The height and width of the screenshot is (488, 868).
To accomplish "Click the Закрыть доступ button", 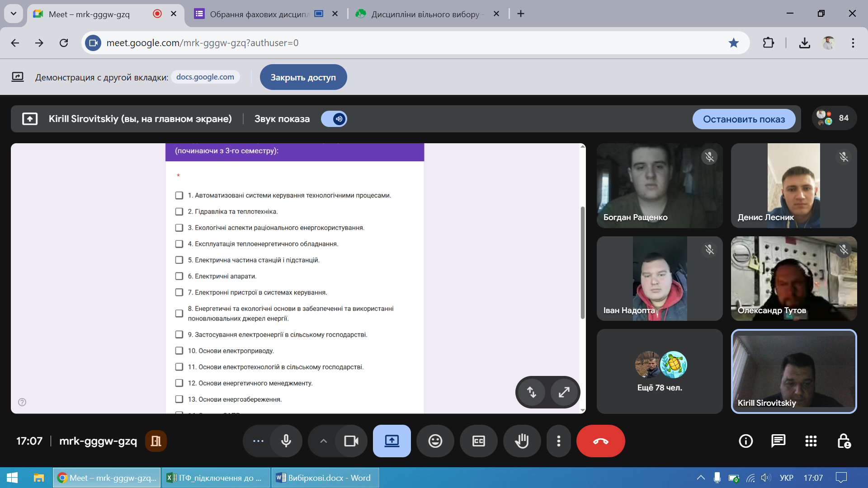I will point(303,77).
